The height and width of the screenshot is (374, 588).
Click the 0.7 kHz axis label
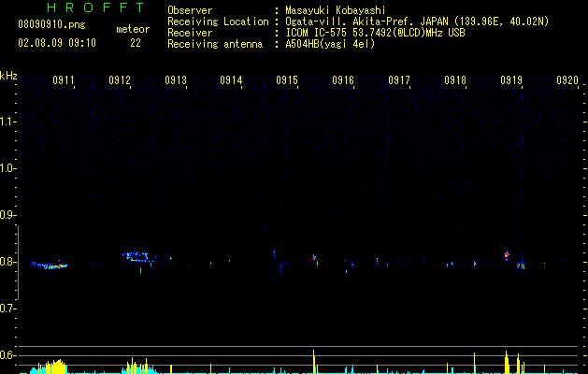pos(7,309)
